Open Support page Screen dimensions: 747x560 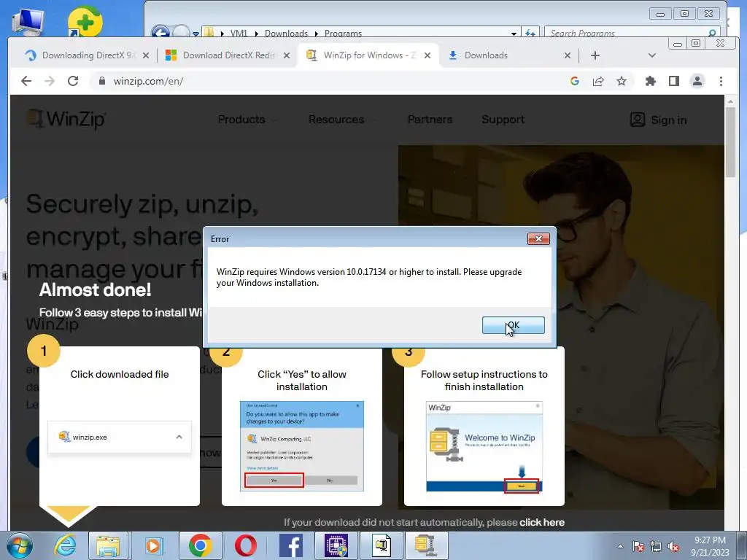pos(503,120)
